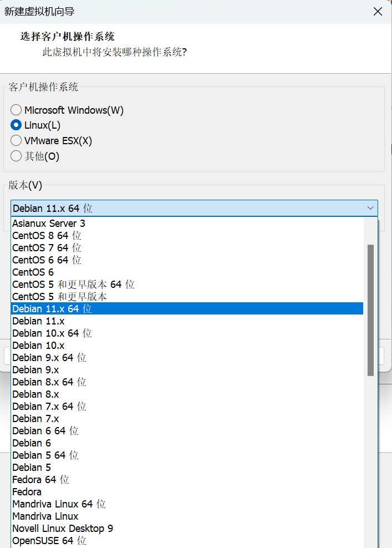Pick the plain Debian 6 entry
The height and width of the screenshot is (548, 392).
point(187,443)
